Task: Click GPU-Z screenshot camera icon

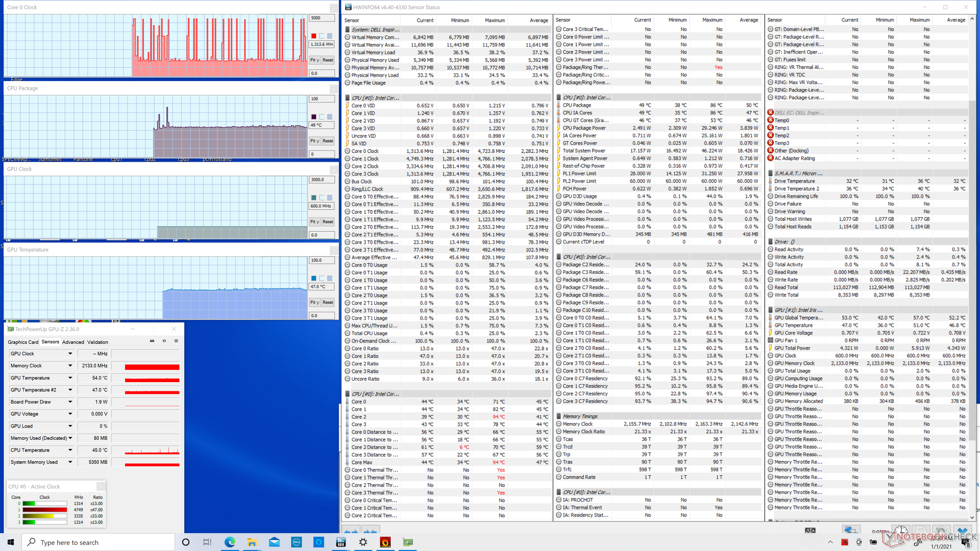Action: click(x=152, y=341)
